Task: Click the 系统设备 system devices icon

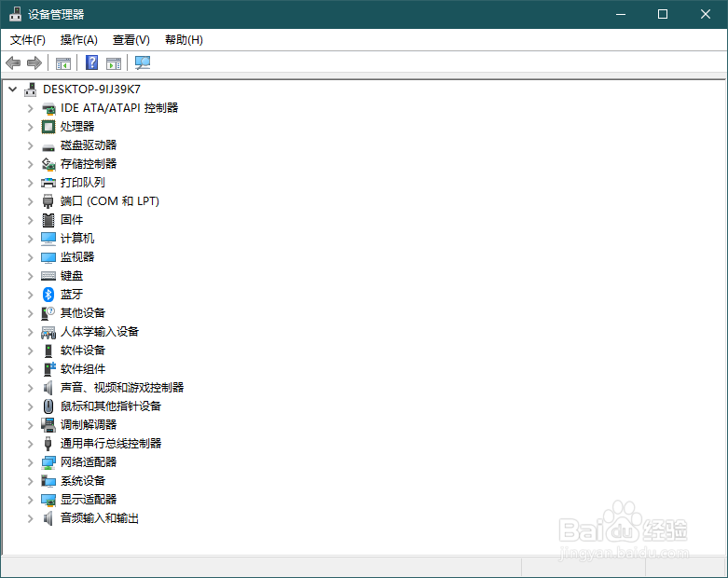Action: click(48, 481)
